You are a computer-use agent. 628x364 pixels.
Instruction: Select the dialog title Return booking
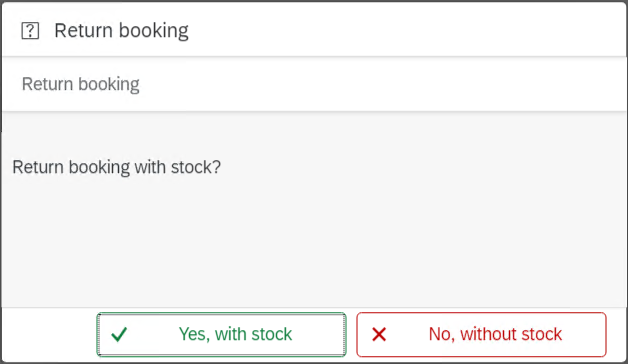click(121, 31)
